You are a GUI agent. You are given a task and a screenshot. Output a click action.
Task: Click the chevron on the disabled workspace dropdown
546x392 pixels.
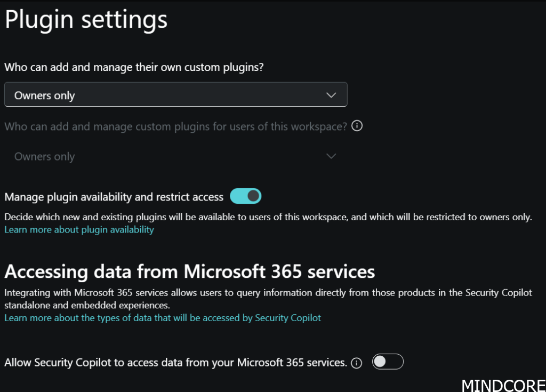331,156
